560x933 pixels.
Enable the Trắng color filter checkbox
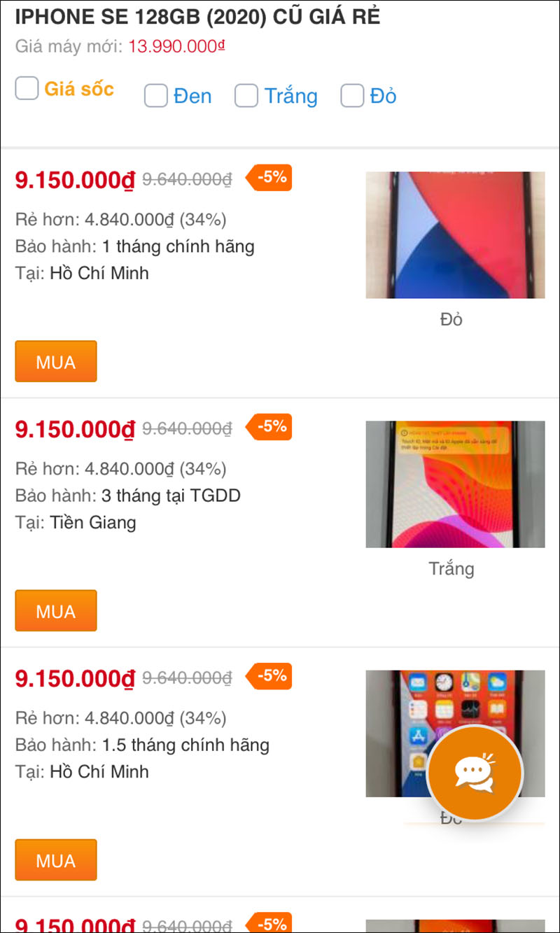[x=246, y=96]
